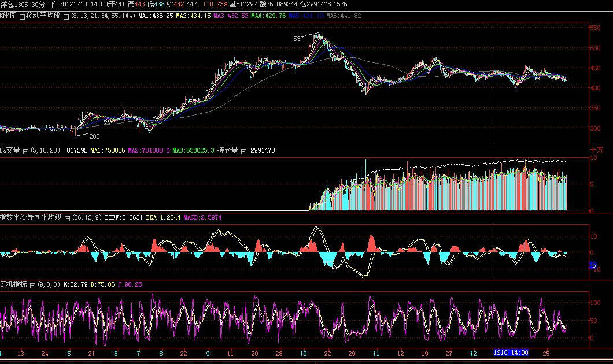Click the moving average parameters (8,13,21,34,55,144)
613x364 pixels.
pos(103,16)
